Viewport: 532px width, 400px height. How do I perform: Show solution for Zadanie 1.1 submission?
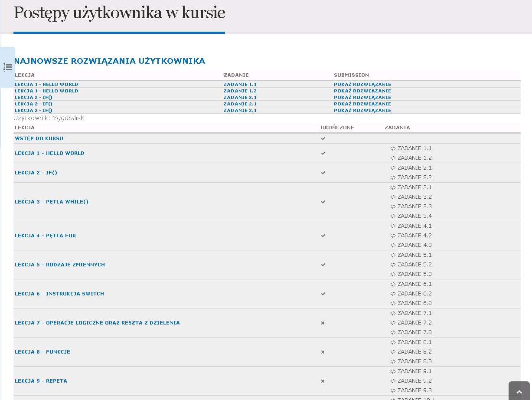pyautogui.click(x=362, y=85)
